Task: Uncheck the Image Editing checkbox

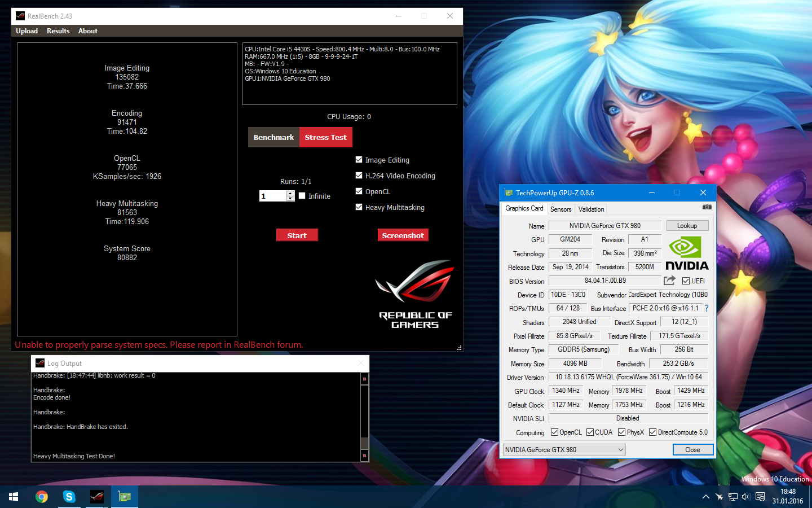Action: 359,160
